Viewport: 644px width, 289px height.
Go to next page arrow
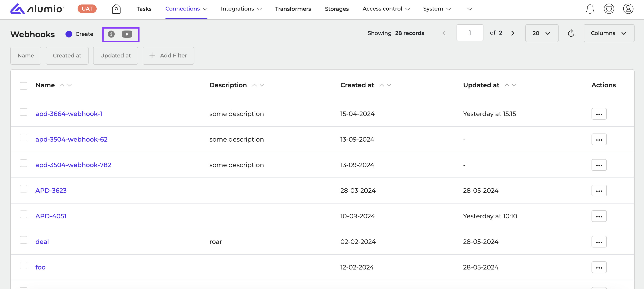[x=513, y=33]
